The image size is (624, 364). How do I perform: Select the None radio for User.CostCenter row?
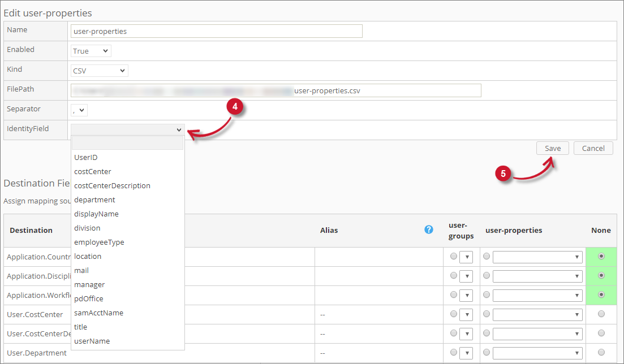601,314
